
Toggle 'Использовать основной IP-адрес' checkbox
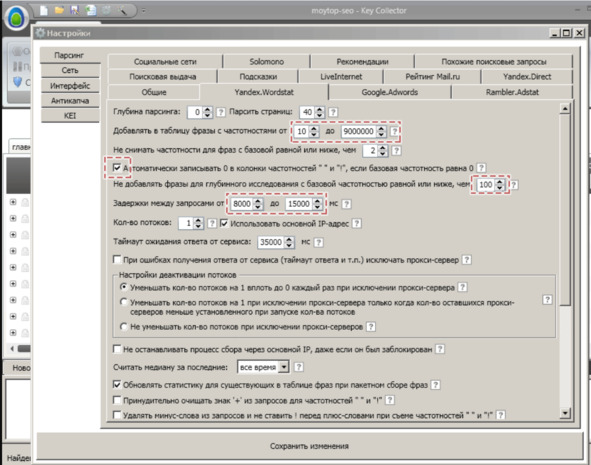point(224,223)
